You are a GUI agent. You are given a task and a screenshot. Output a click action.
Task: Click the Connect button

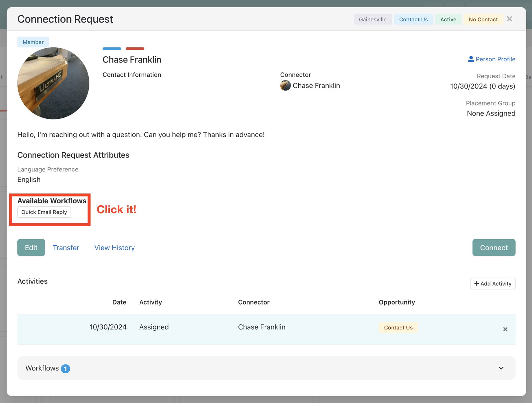[x=494, y=248]
